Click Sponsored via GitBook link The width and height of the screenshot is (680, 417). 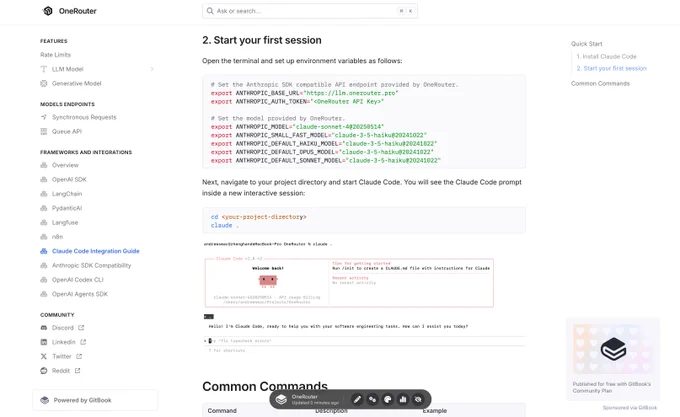click(x=630, y=408)
